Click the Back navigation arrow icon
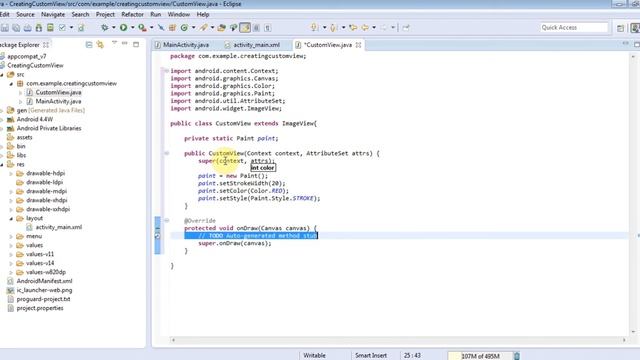This screenshot has width=640, height=360. [364, 28]
